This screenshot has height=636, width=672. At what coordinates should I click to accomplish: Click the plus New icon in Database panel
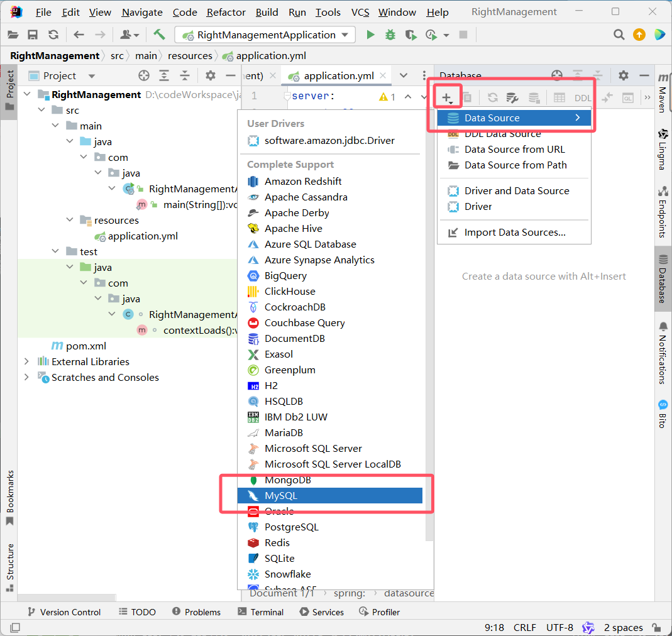pyautogui.click(x=447, y=97)
